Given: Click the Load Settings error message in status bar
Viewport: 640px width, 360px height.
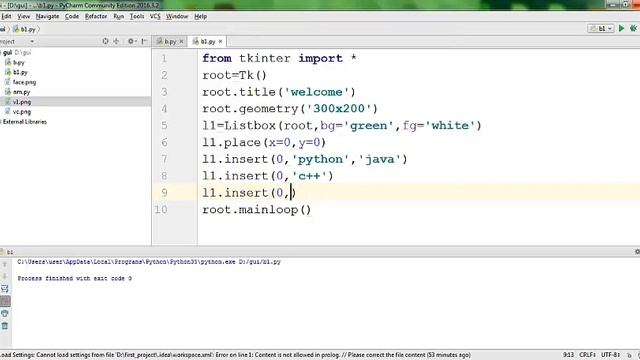Looking at the screenshot, I should tap(235, 355).
